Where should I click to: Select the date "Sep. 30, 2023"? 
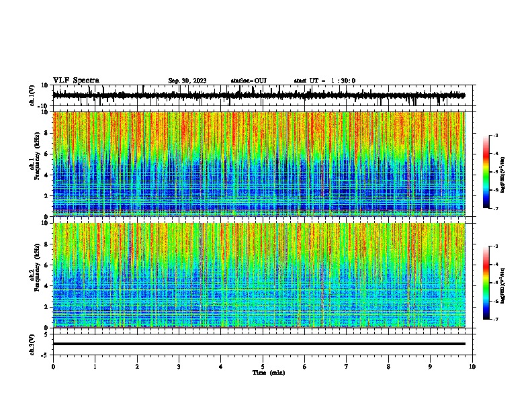[x=187, y=81]
